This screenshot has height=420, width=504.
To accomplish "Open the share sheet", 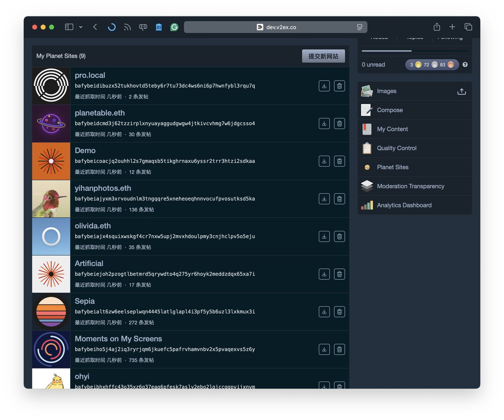I will (x=437, y=26).
